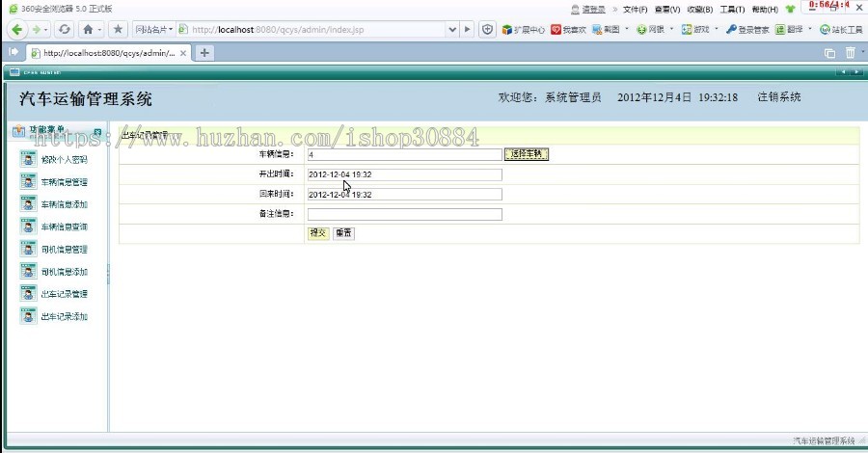Open the 查看(V) menu
The width and height of the screenshot is (868, 453).
[x=667, y=10]
